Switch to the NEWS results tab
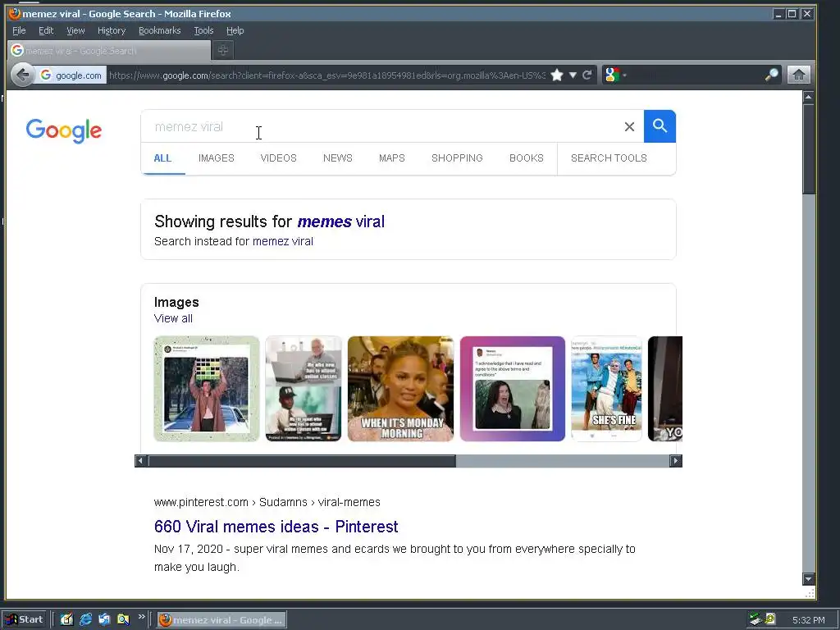 click(337, 158)
